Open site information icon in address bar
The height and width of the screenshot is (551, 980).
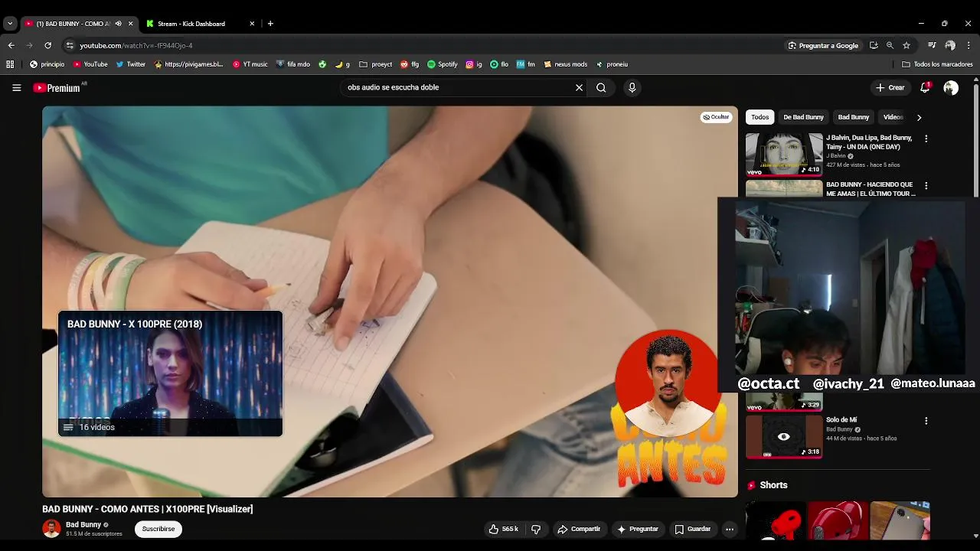pyautogui.click(x=69, y=45)
